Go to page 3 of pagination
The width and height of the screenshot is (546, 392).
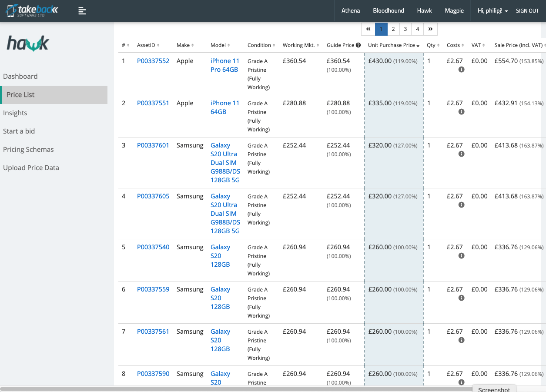(x=405, y=29)
